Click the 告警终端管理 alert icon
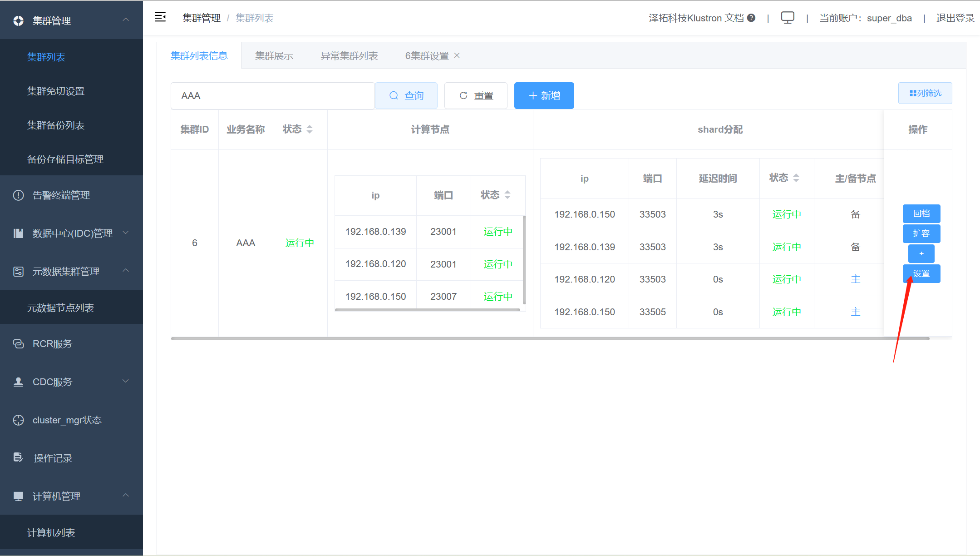 (x=18, y=195)
